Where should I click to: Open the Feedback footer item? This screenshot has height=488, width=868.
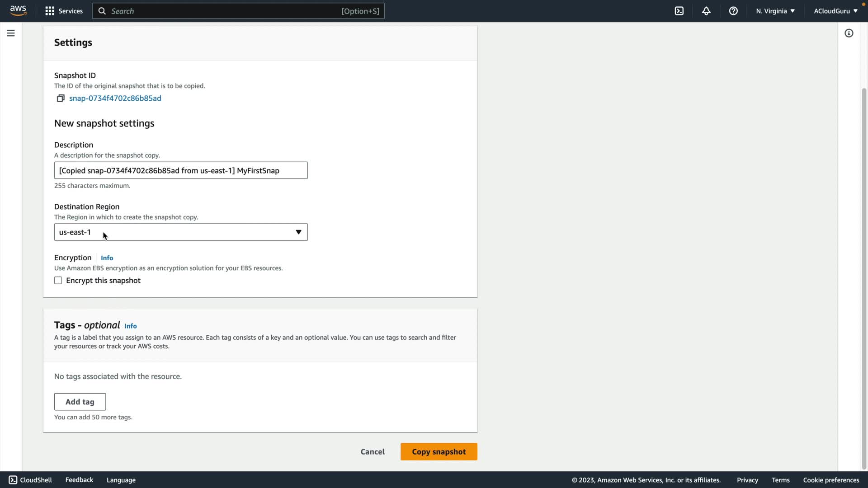79,480
